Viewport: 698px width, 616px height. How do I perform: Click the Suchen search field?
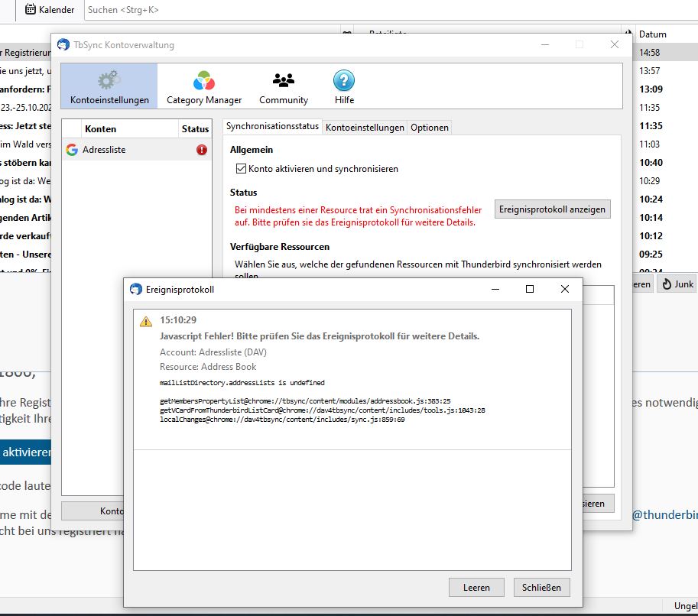[391, 10]
